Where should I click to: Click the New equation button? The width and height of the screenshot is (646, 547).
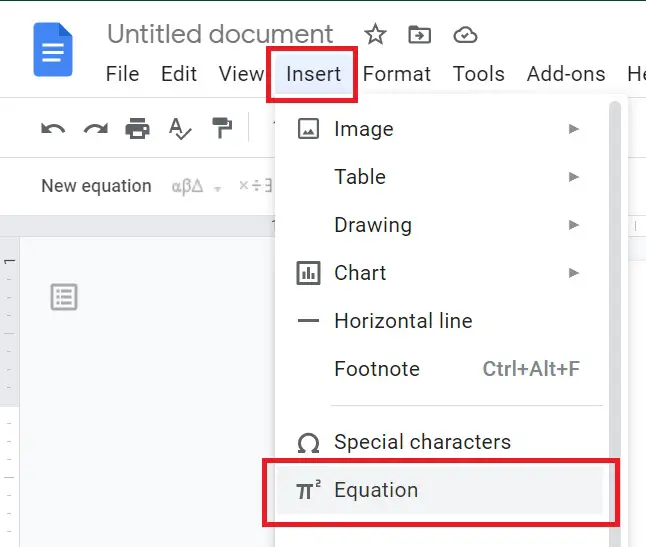point(96,186)
